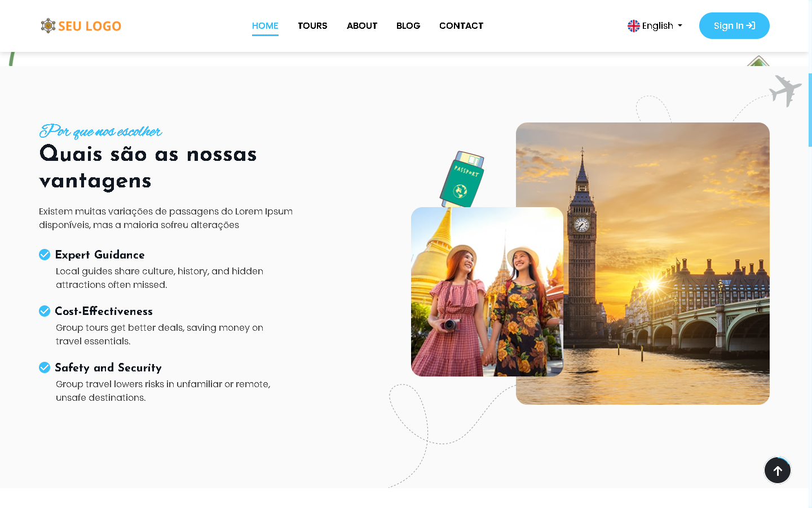Click the Safety and Security checkmark icon

tap(45, 367)
